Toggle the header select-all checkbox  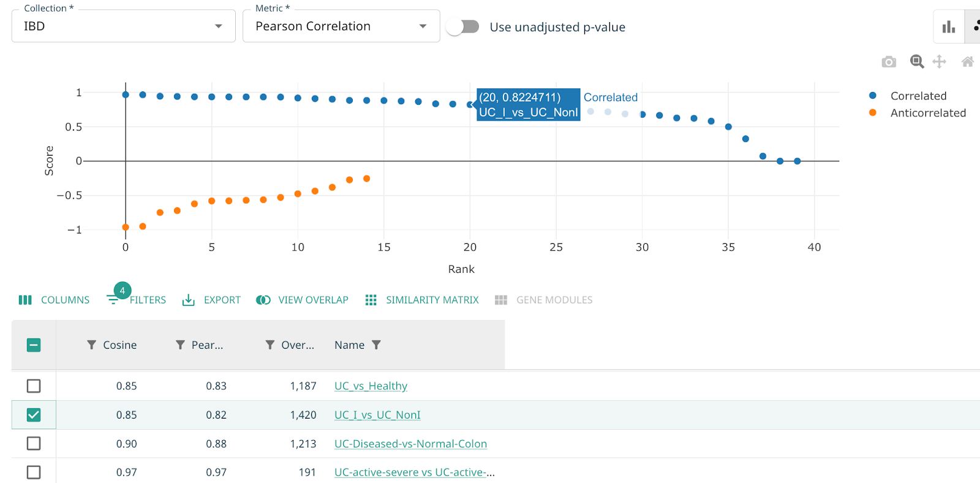(x=34, y=345)
